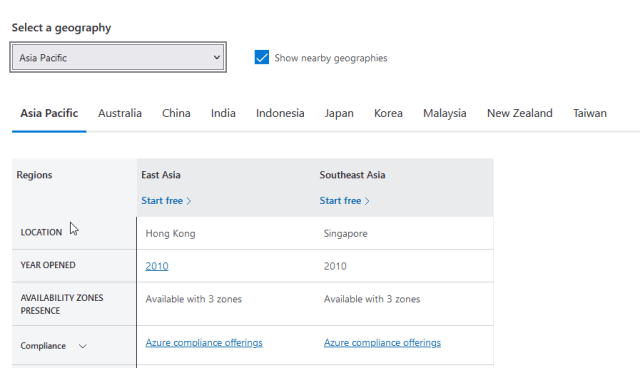Open the Malaysia tab
640x368 pixels.
(444, 113)
